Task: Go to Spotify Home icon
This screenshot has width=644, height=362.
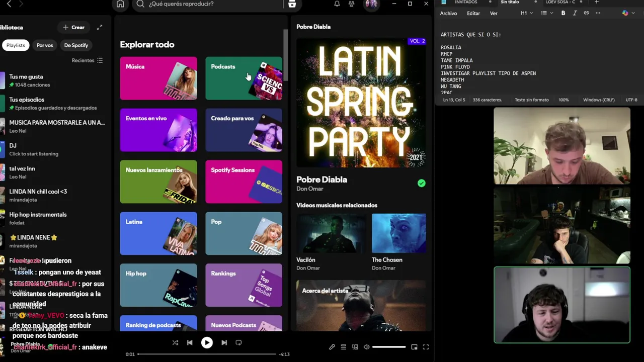Action: tap(120, 4)
